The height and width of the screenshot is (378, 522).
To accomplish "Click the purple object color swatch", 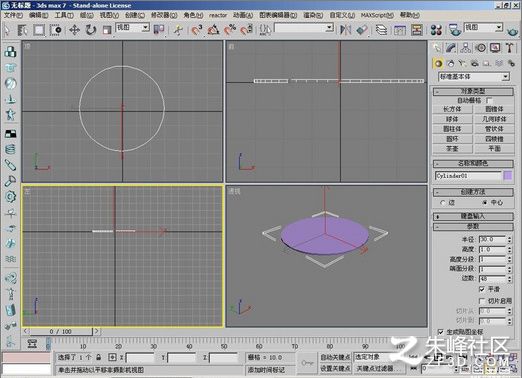I will click(x=508, y=175).
